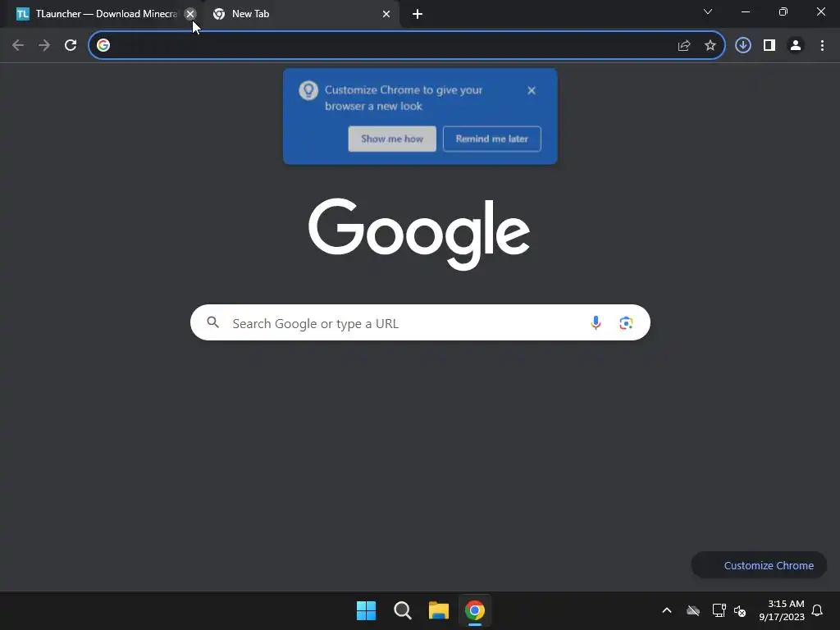Viewport: 840px width, 630px height.
Task: Select the New Tab tab
Action: [x=302, y=14]
